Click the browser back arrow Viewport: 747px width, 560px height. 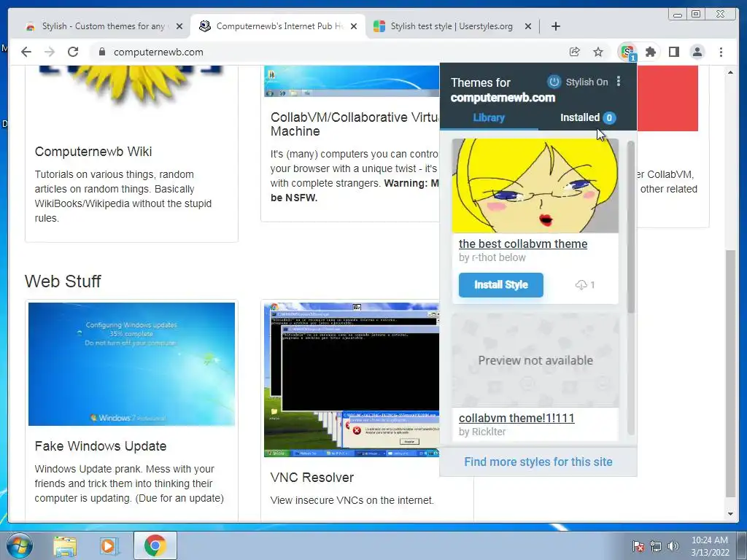26,52
